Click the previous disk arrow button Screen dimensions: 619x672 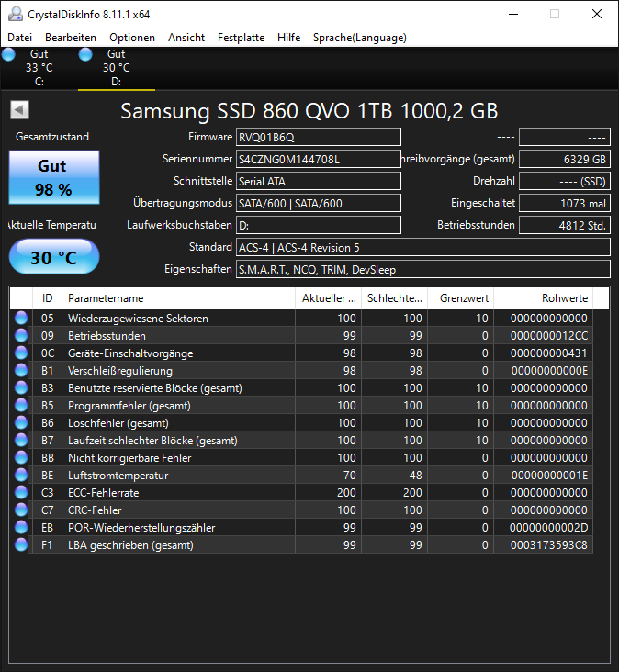tap(19, 110)
